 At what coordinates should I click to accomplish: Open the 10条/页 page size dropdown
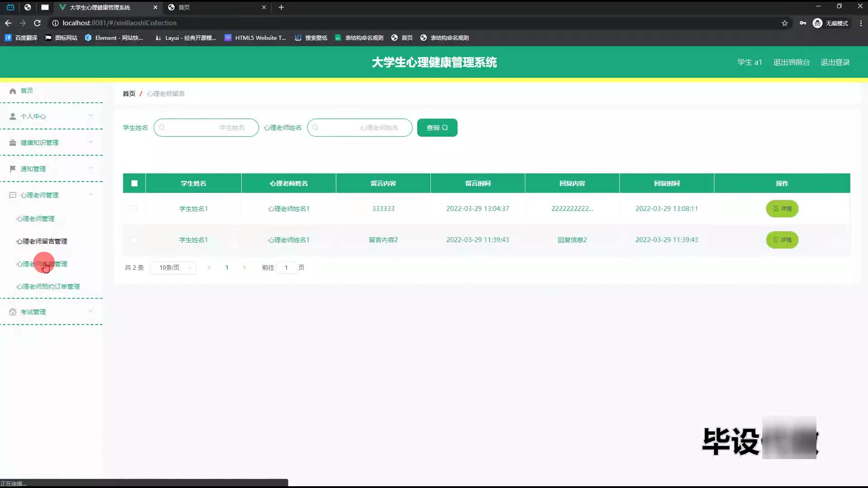click(173, 268)
